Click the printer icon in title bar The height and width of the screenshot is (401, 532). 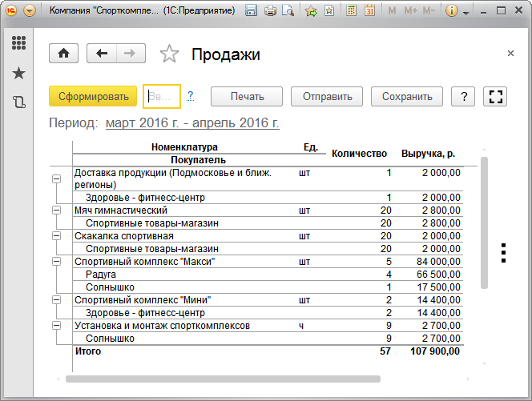270,11
